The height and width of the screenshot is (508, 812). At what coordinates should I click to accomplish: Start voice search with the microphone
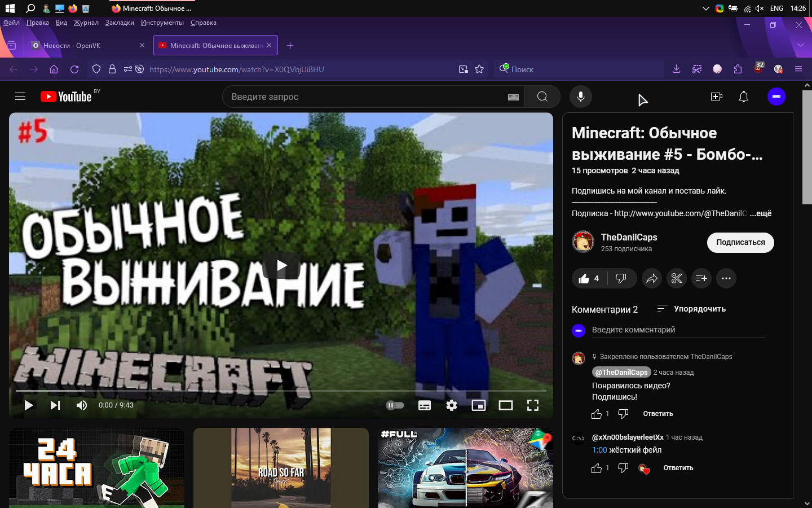pos(581,97)
